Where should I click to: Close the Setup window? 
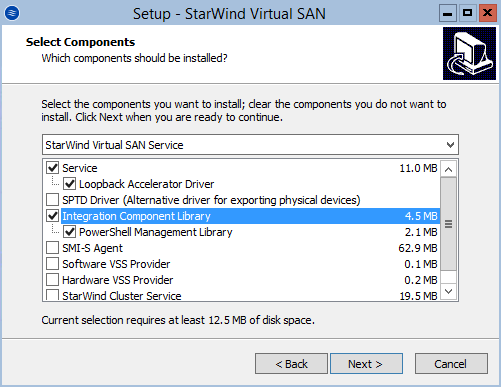pyautogui.click(x=488, y=13)
